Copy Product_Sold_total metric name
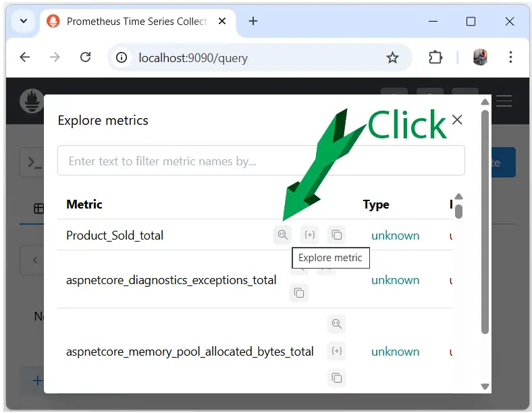This screenshot has height=413, width=532. point(337,235)
